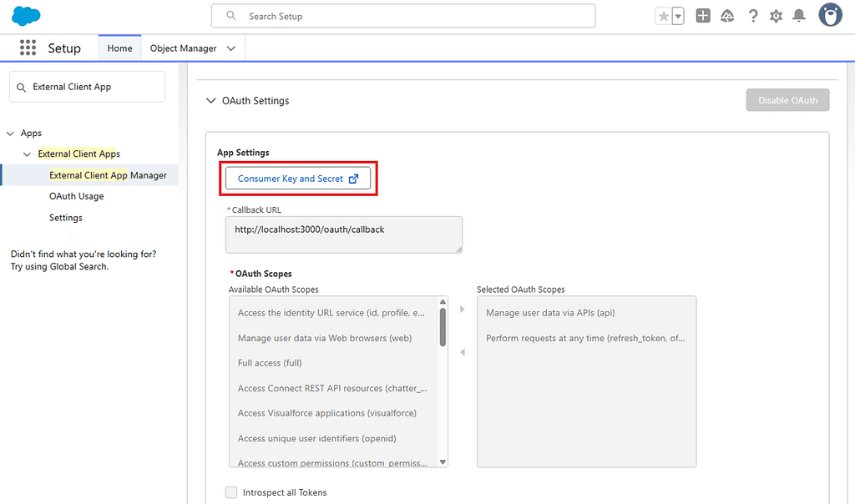Switch to the Home tab

coord(119,48)
